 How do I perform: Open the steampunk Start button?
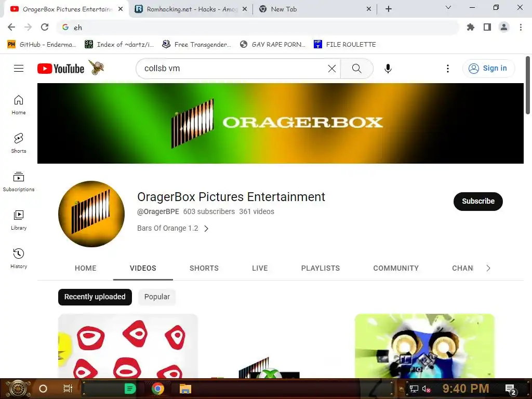coord(18,389)
